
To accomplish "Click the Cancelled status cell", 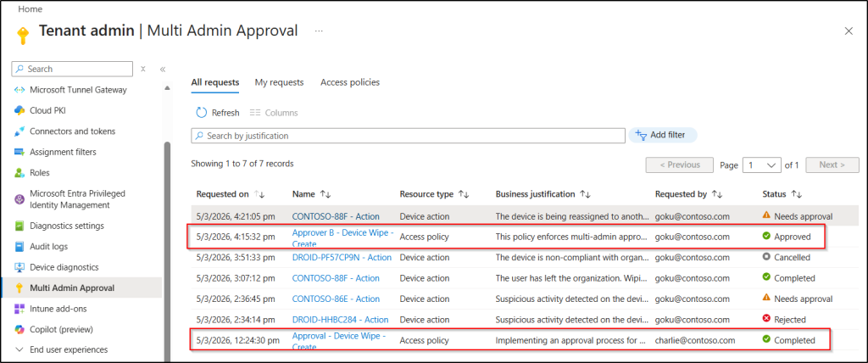I will click(786, 257).
